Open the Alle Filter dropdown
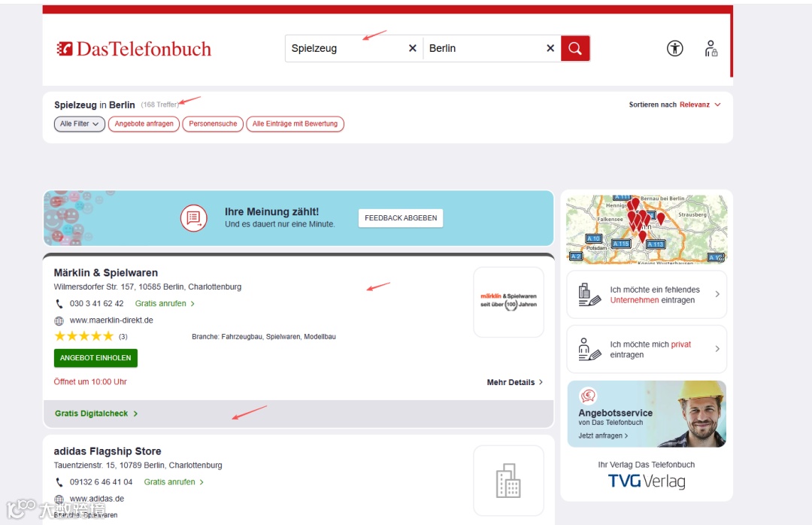This screenshot has width=812, height=525. tap(79, 124)
